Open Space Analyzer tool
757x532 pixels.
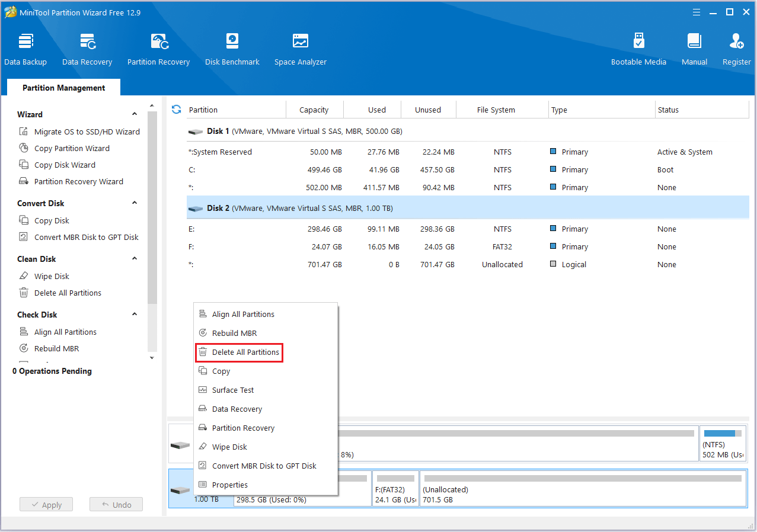[x=301, y=49]
